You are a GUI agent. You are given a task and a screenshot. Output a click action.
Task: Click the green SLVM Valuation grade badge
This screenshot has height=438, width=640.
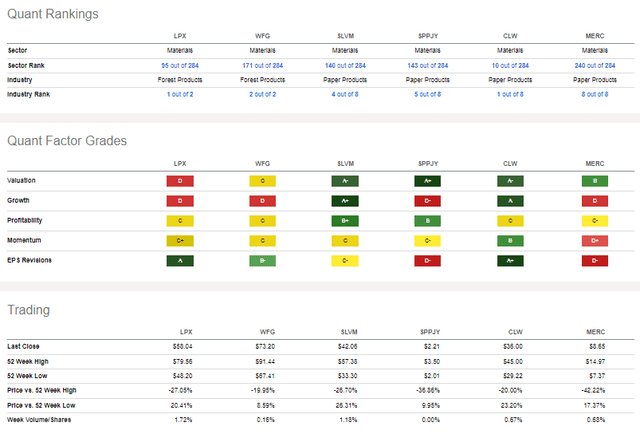(x=345, y=181)
